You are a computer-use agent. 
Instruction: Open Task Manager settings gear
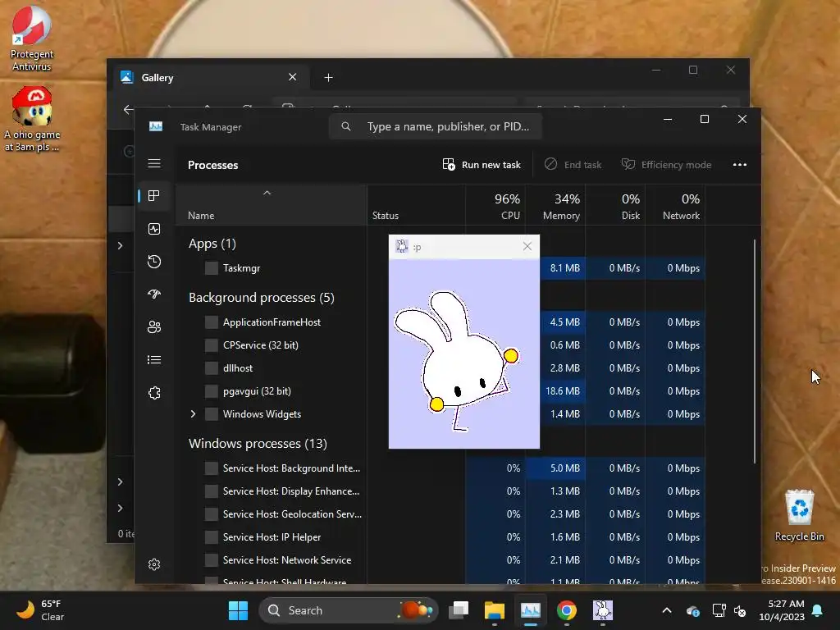[154, 564]
